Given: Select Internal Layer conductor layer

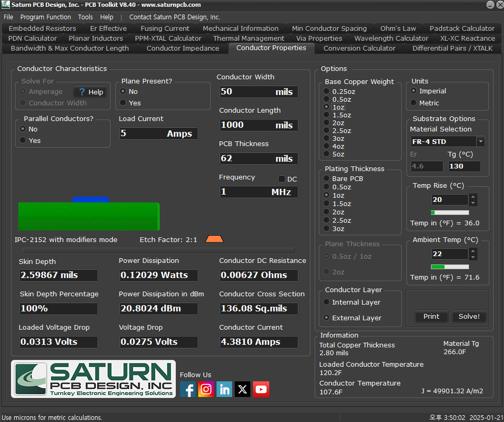Looking at the screenshot, I should tap(352, 302).
